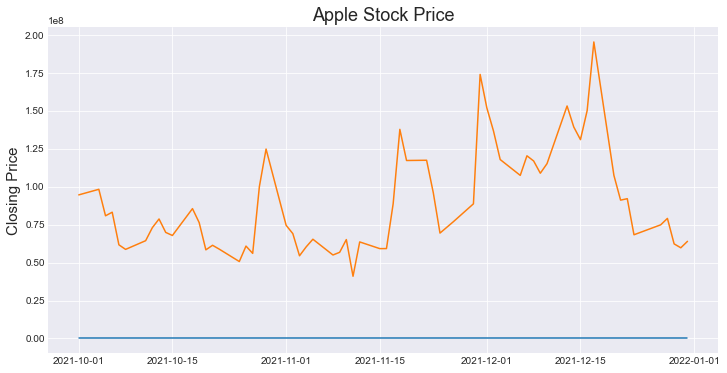Screen dimensions: 727x373
Task: Click the lowest orange dip near 2021-11-11
Action: point(353,276)
